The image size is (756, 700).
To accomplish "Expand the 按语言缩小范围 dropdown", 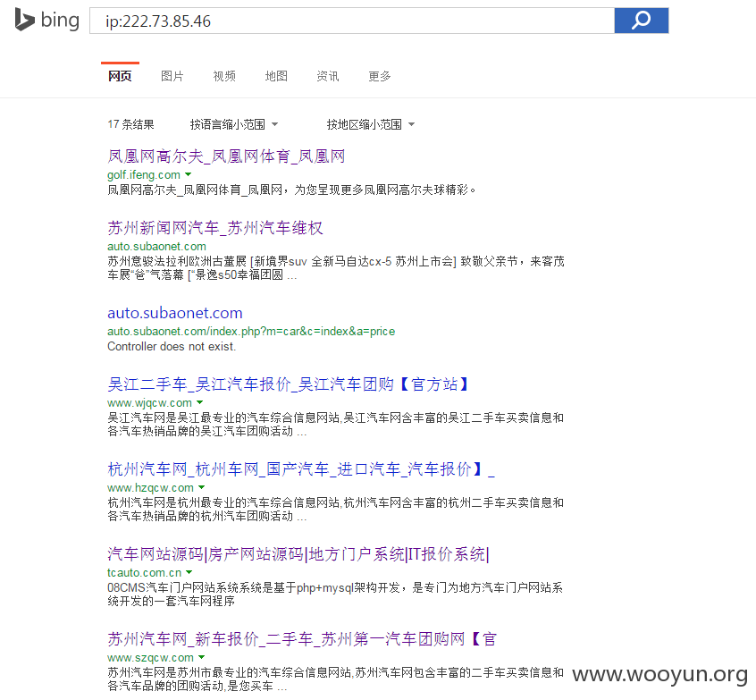I will point(234,124).
